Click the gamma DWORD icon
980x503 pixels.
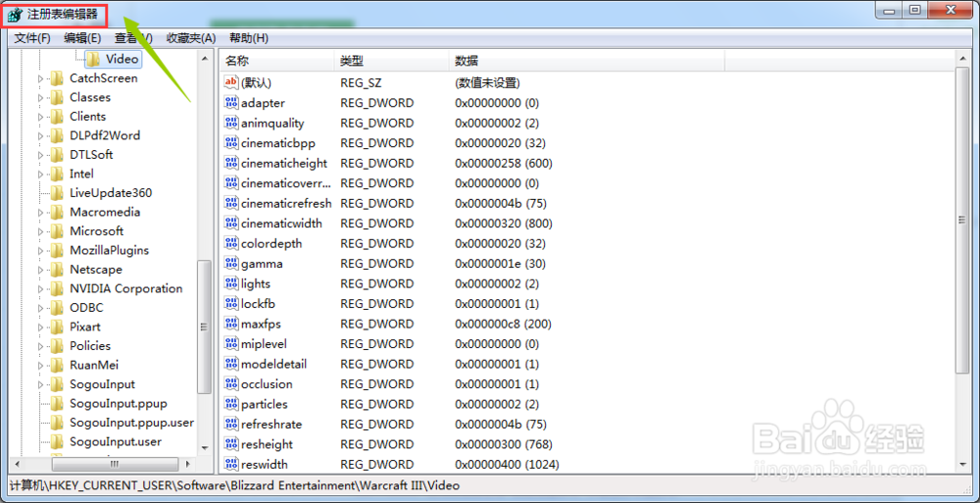coord(231,264)
